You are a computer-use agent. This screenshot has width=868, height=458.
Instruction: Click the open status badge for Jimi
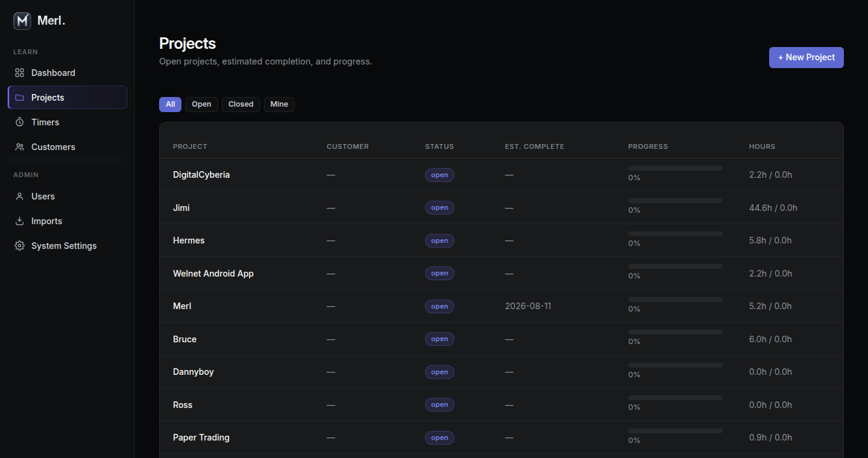pyautogui.click(x=439, y=208)
